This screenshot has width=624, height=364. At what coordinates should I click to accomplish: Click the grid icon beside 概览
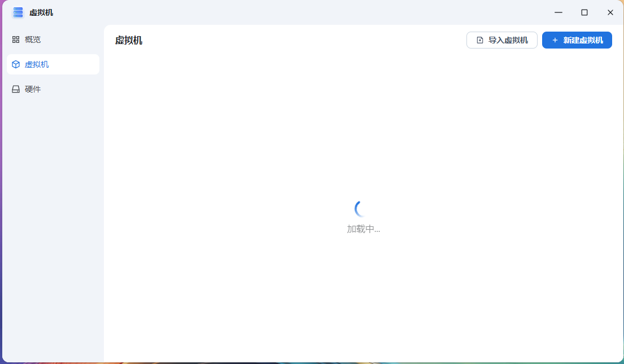(x=15, y=40)
